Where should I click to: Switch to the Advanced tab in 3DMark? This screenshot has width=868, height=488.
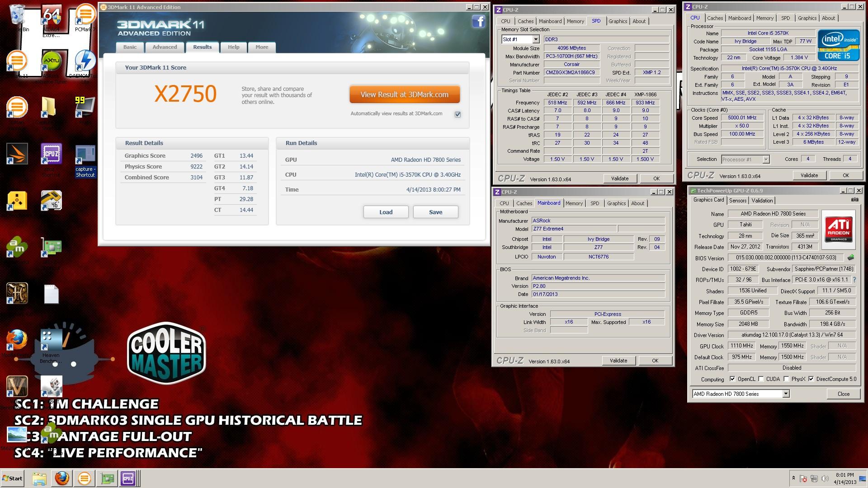point(165,47)
